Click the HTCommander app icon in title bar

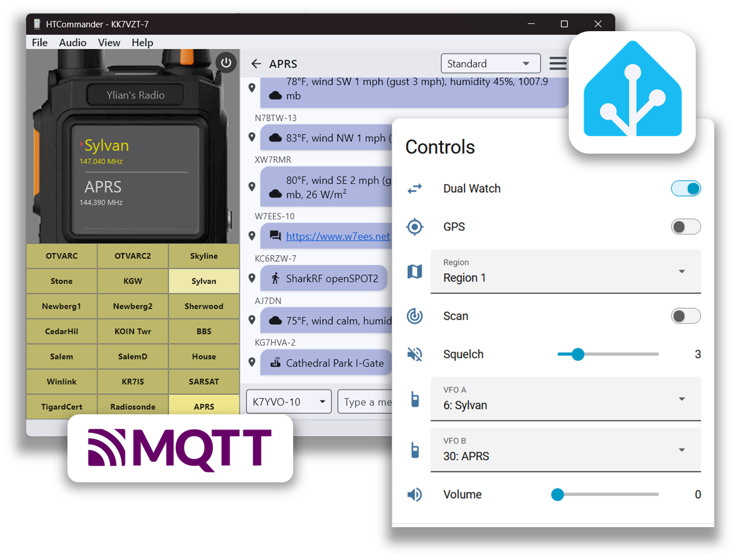(37, 24)
